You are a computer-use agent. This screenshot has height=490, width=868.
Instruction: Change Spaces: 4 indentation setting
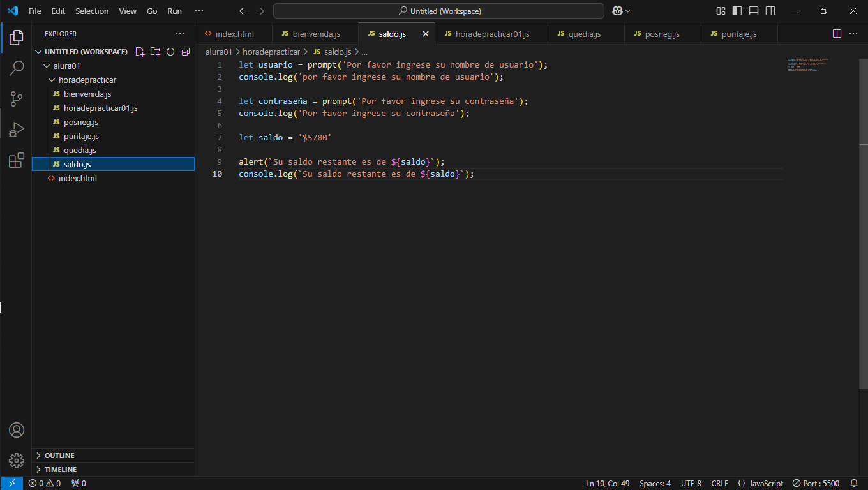click(x=655, y=483)
